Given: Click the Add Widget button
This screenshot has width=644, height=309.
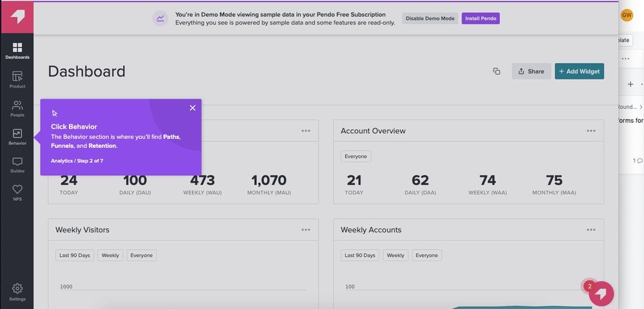Looking at the screenshot, I should click(579, 71).
